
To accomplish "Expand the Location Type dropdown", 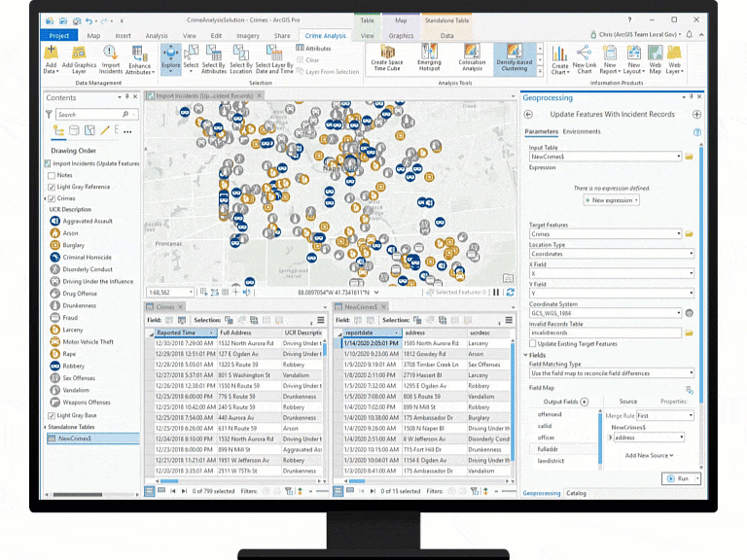I will coord(691,254).
